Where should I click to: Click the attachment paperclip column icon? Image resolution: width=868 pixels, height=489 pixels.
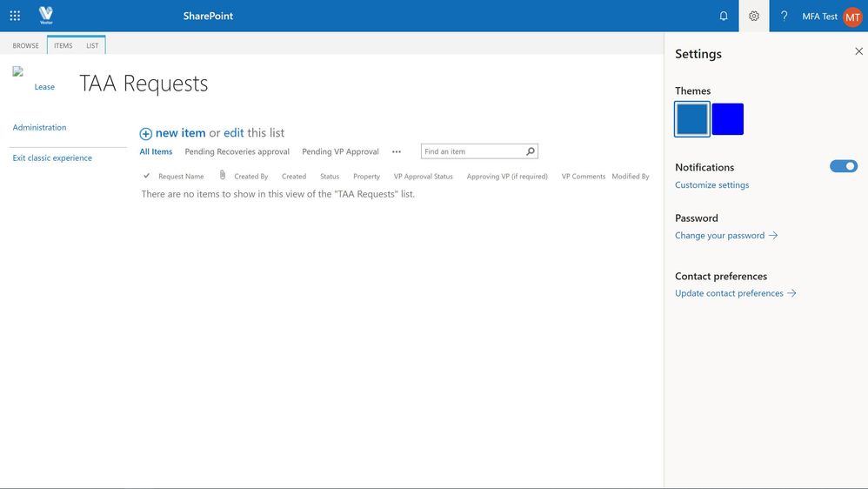pyautogui.click(x=222, y=175)
